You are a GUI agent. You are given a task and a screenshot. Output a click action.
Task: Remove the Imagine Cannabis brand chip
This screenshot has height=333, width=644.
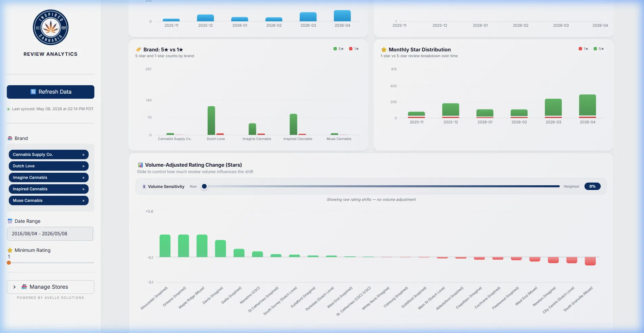tap(84, 177)
